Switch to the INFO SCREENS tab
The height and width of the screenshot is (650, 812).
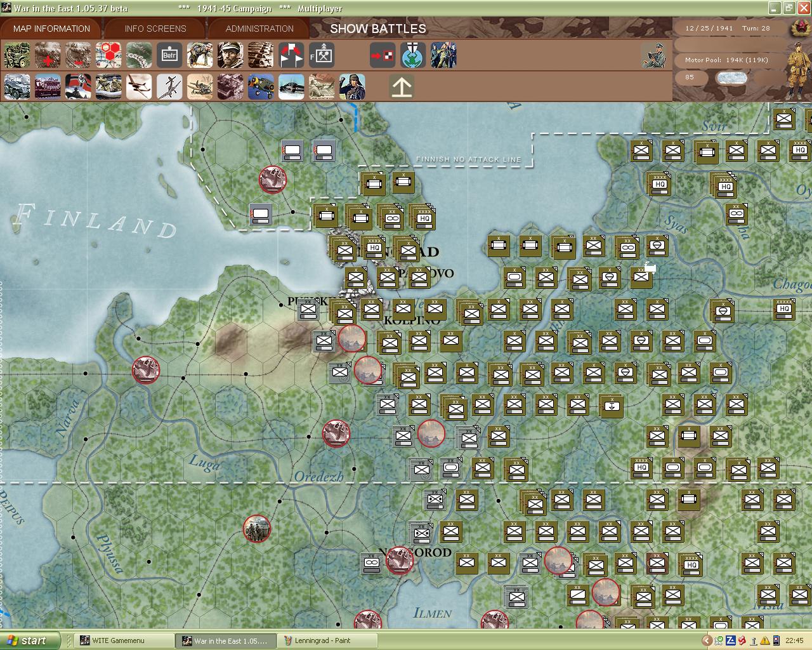155,29
